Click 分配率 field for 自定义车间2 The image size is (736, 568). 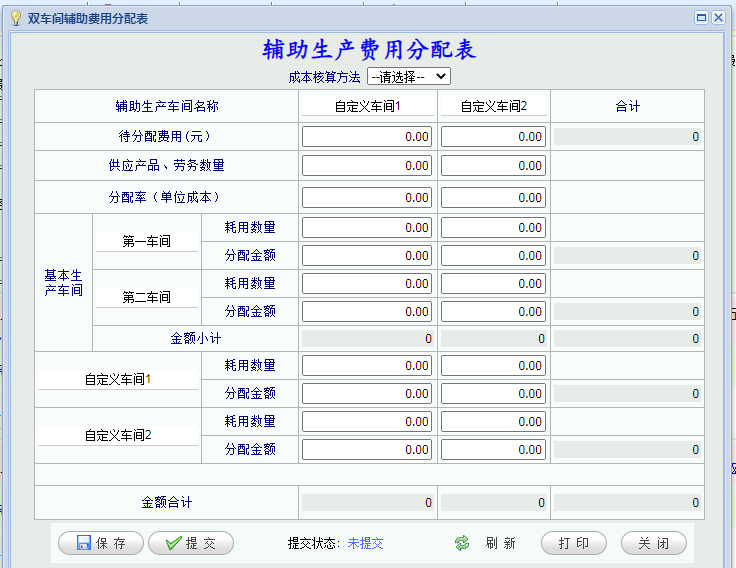click(493, 198)
